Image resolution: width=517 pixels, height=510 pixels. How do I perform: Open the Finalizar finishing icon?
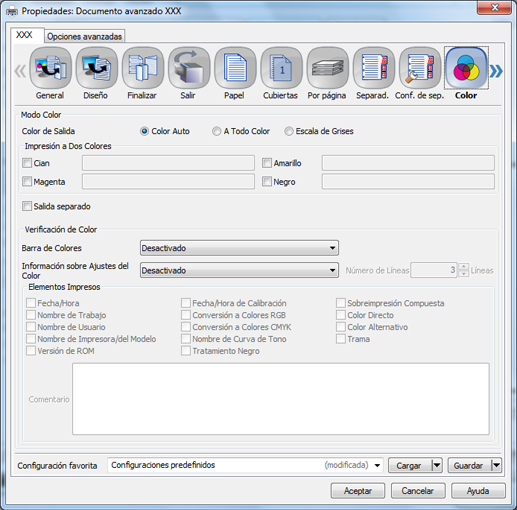click(x=143, y=68)
